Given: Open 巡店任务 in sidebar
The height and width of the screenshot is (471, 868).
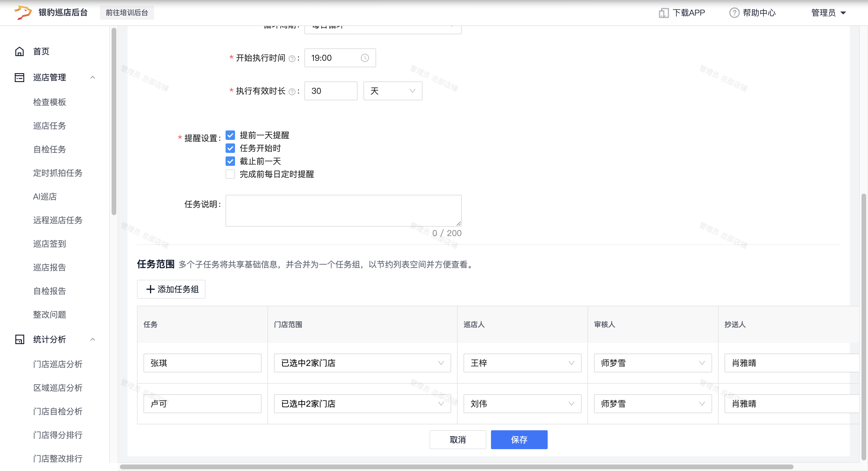Looking at the screenshot, I should tap(50, 126).
